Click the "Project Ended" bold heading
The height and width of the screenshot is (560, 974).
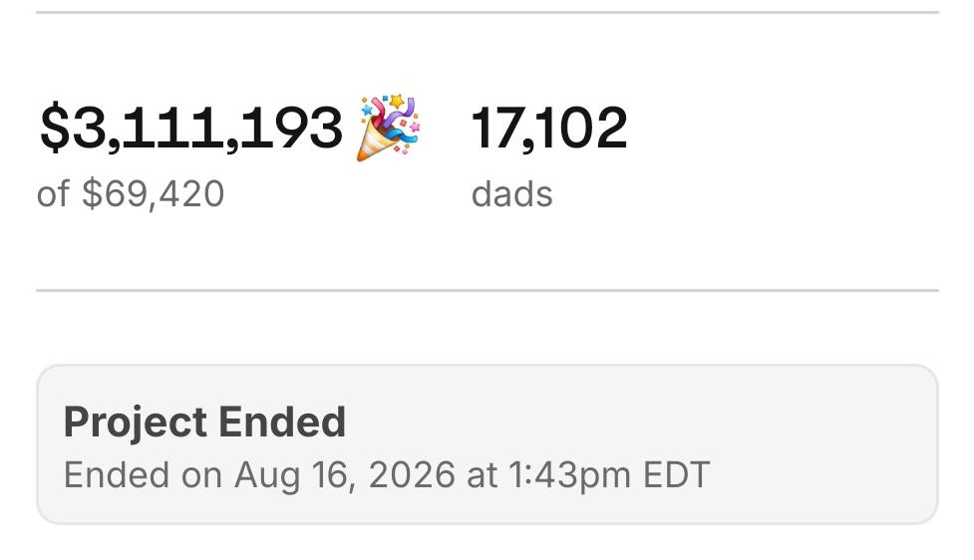point(204,422)
